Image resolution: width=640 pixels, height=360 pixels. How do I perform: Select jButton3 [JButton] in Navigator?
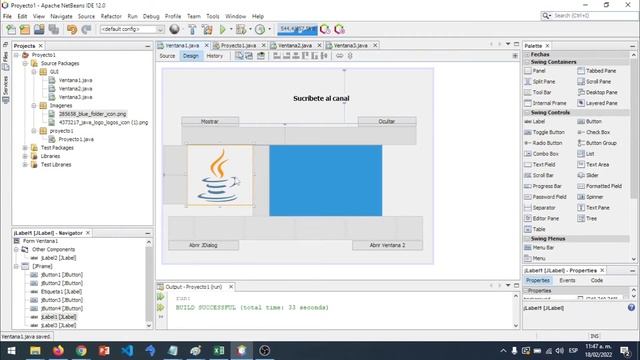click(57, 300)
